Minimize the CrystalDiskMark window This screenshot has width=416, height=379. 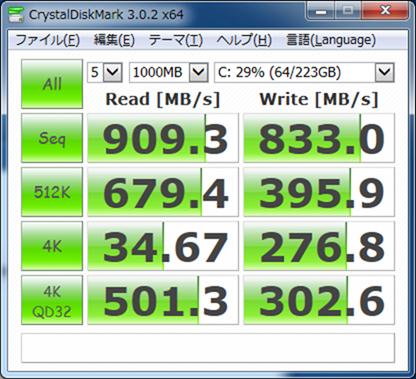(321, 12)
